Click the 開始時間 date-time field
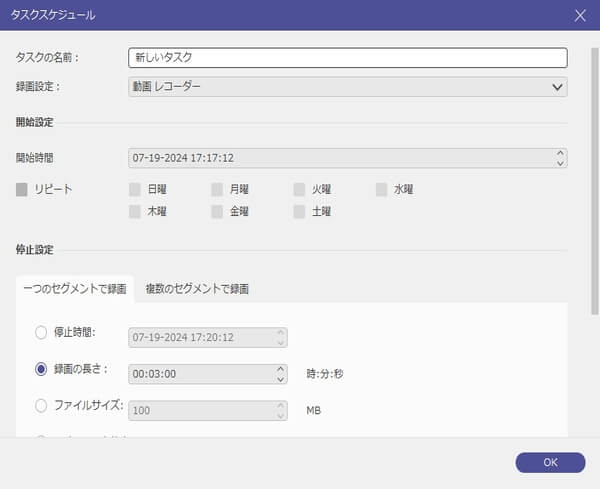Viewport: 600px width, 489px height. pyautogui.click(x=347, y=158)
